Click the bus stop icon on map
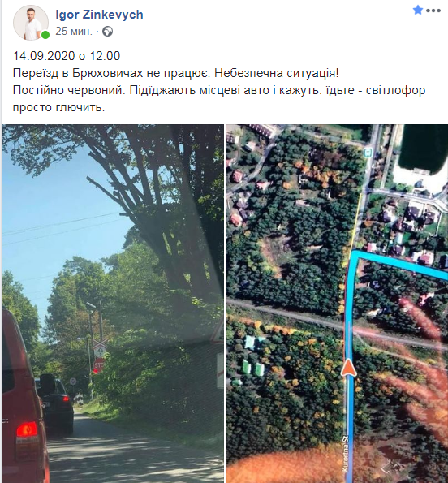Image resolution: width=448 pixels, height=483 pixels. click(x=368, y=152)
